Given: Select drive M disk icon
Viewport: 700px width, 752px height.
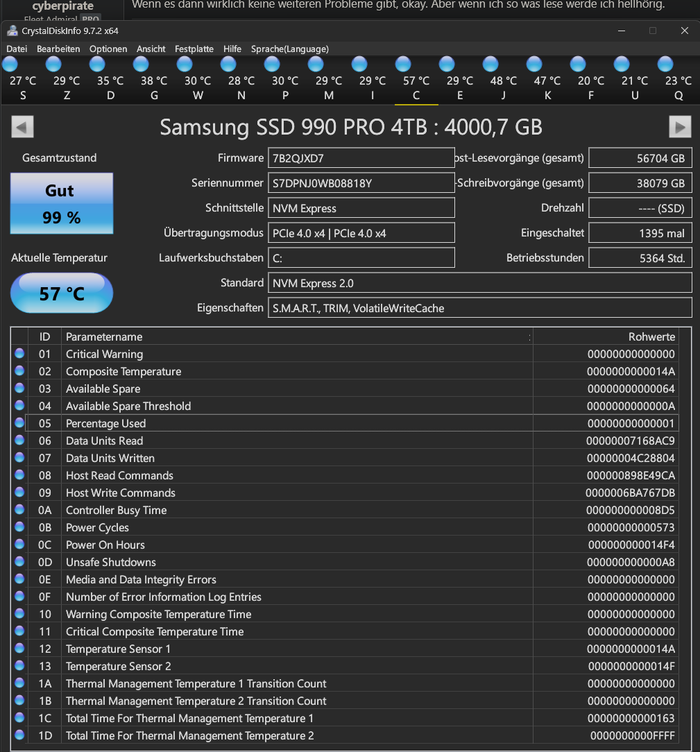Looking at the screenshot, I should 316,65.
